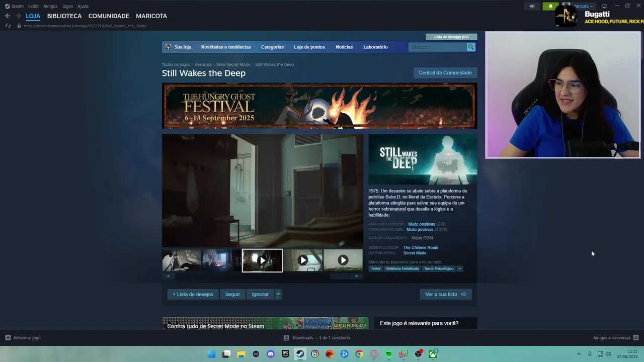Open Task View on the taskbar
Screen dimensions: 644x362
point(226,354)
